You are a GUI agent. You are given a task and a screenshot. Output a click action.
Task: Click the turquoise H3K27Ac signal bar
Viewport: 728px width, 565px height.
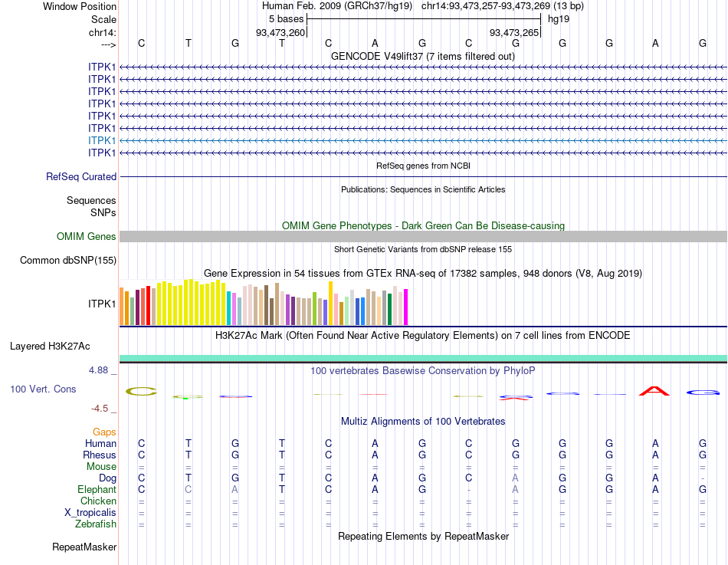point(424,358)
